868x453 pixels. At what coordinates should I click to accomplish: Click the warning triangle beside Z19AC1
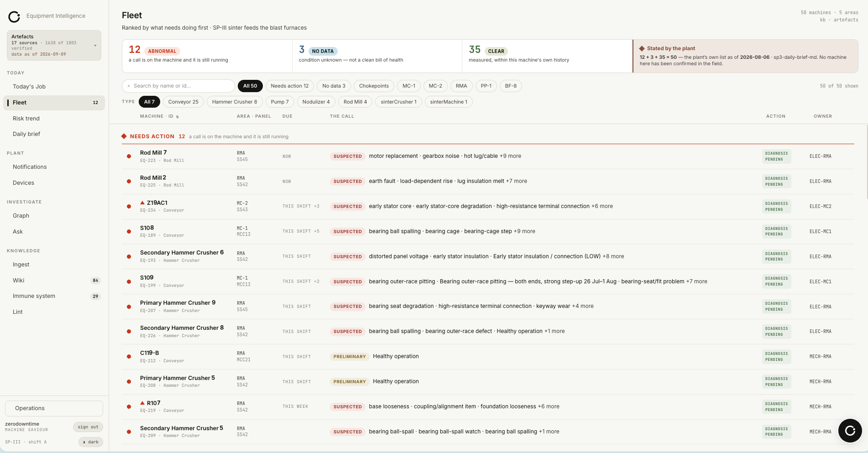(142, 203)
